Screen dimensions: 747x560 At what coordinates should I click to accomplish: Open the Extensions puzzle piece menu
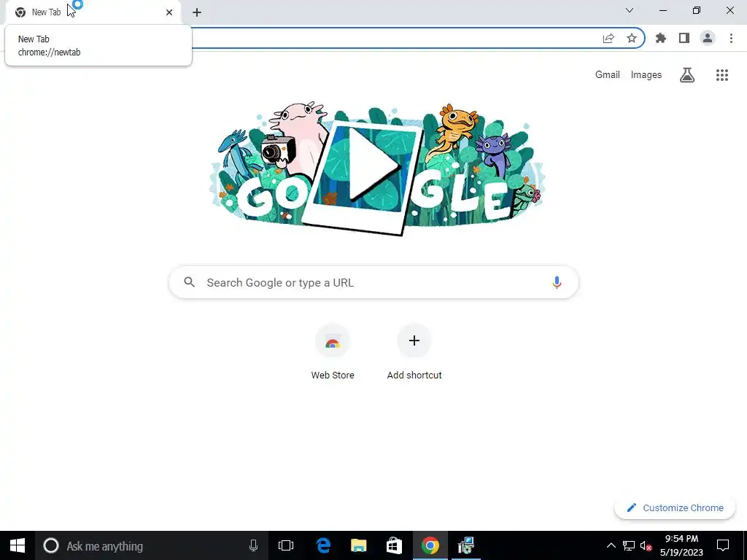661,38
